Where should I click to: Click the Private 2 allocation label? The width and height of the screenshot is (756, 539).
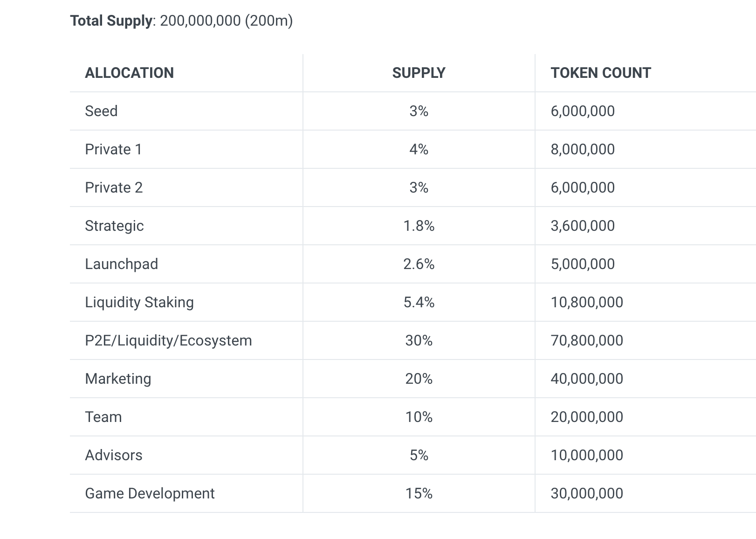tap(113, 187)
